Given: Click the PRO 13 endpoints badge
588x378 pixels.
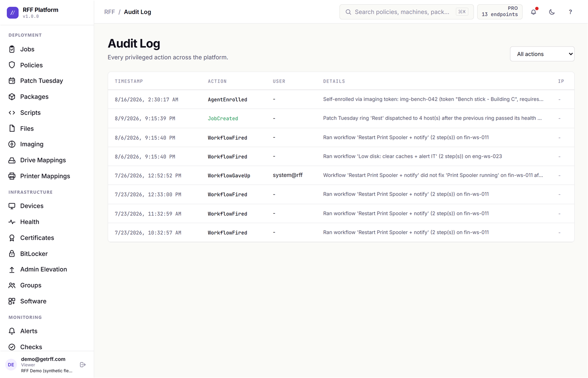Looking at the screenshot, I should (x=500, y=12).
